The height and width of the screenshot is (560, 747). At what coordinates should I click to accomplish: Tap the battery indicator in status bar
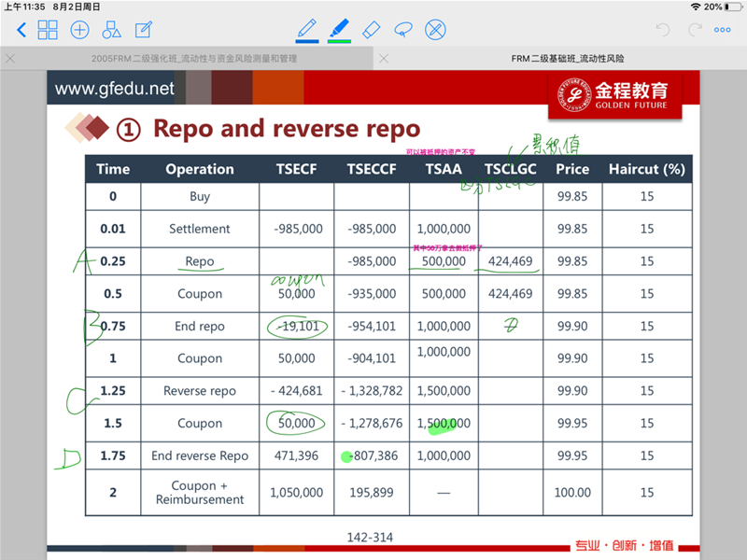pyautogui.click(x=733, y=7)
